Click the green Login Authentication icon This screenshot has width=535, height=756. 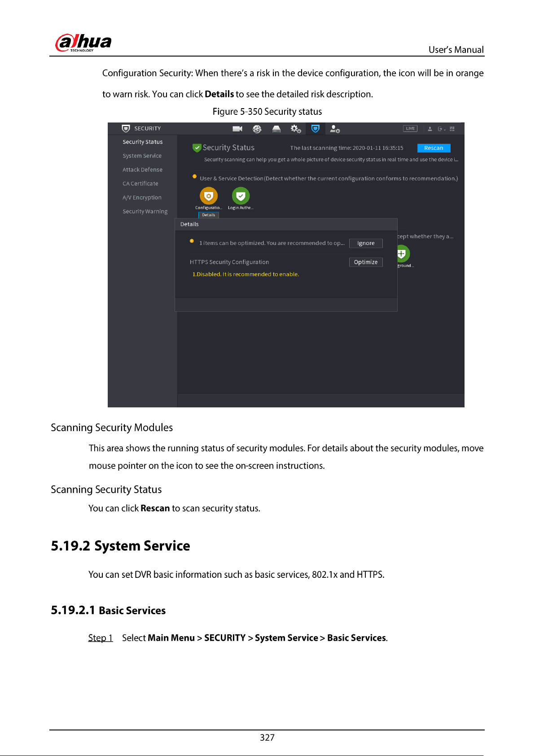pyautogui.click(x=241, y=196)
